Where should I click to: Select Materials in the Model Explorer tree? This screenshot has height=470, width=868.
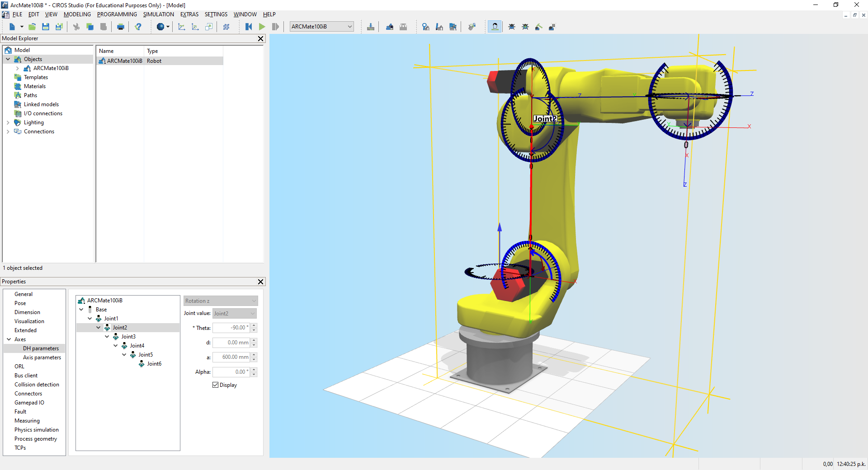(35, 86)
